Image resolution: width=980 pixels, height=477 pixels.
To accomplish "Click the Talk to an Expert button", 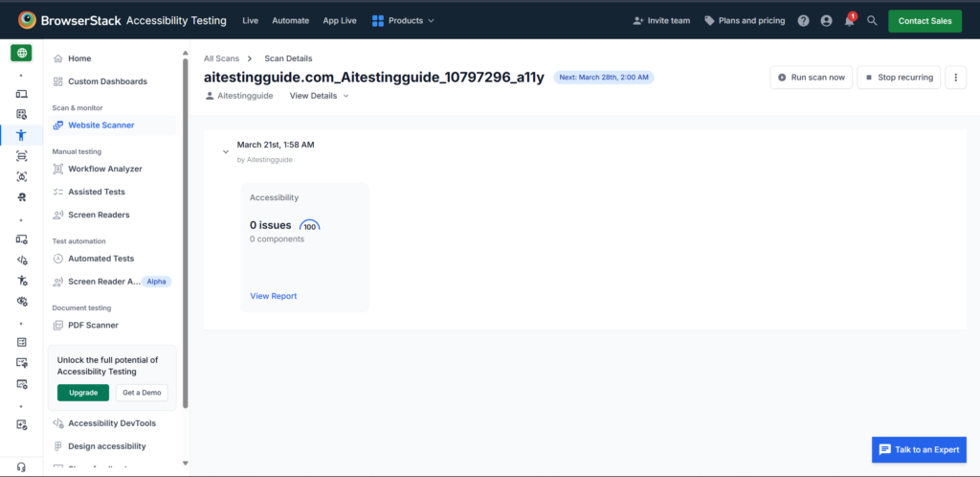I will pos(920,449).
